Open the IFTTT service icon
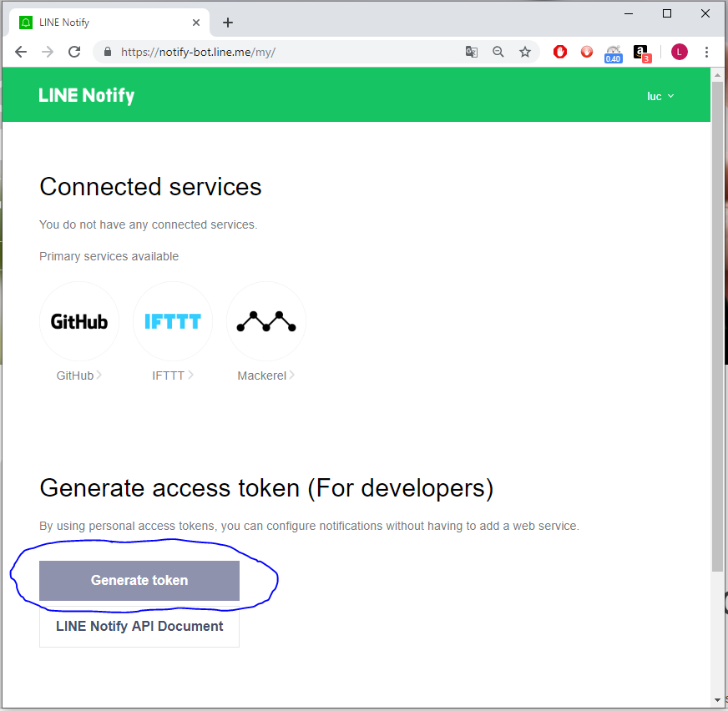 (x=173, y=321)
